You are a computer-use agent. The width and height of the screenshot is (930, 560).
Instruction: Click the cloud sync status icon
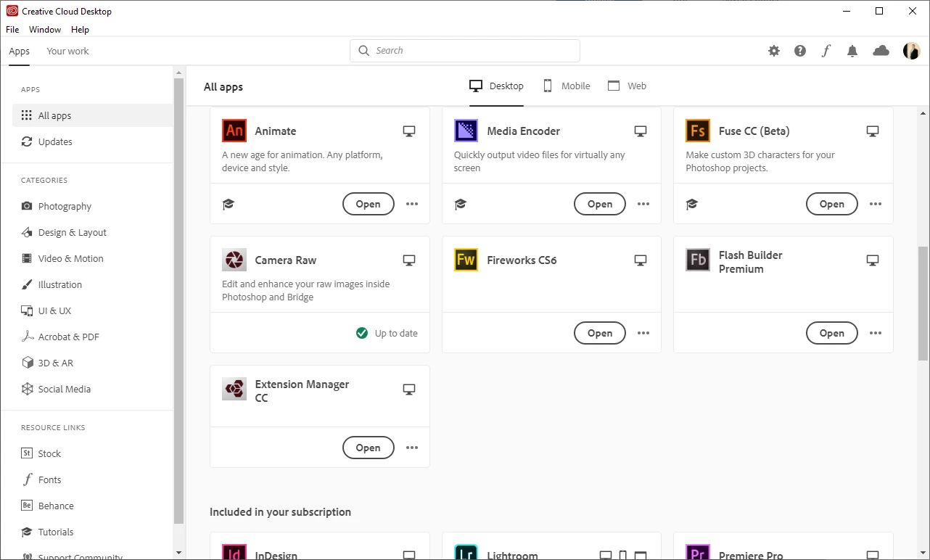(881, 51)
